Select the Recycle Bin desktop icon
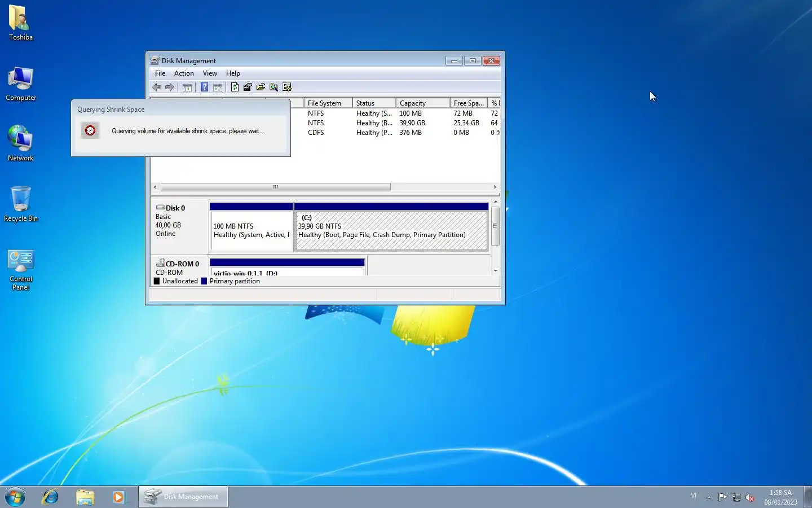 (20, 204)
